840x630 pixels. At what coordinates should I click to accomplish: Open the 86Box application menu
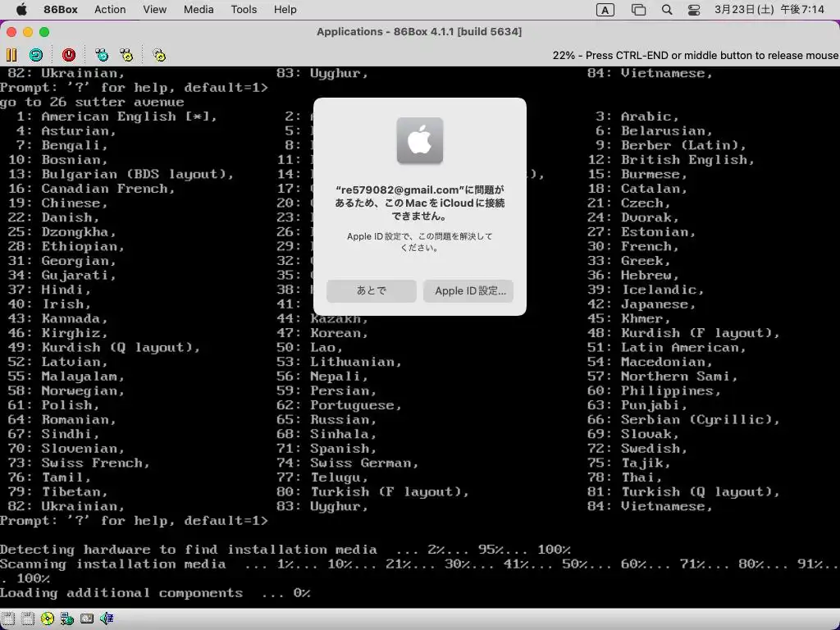[x=61, y=10]
